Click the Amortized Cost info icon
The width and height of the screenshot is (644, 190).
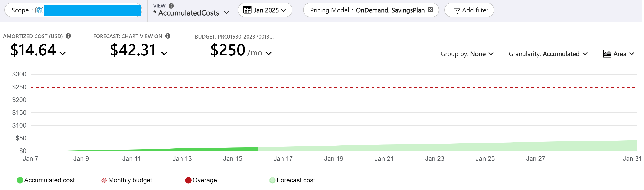(68, 36)
